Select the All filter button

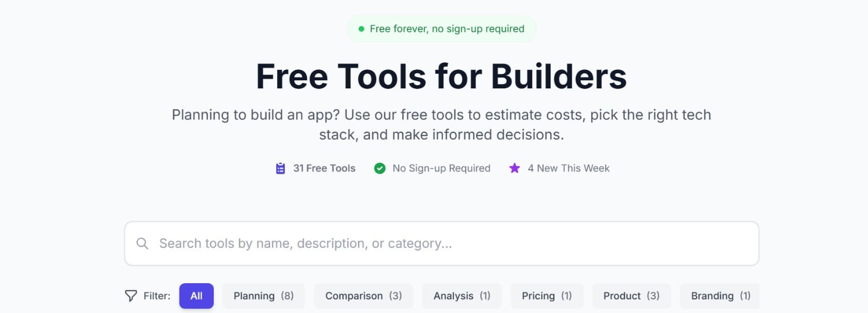(x=196, y=296)
